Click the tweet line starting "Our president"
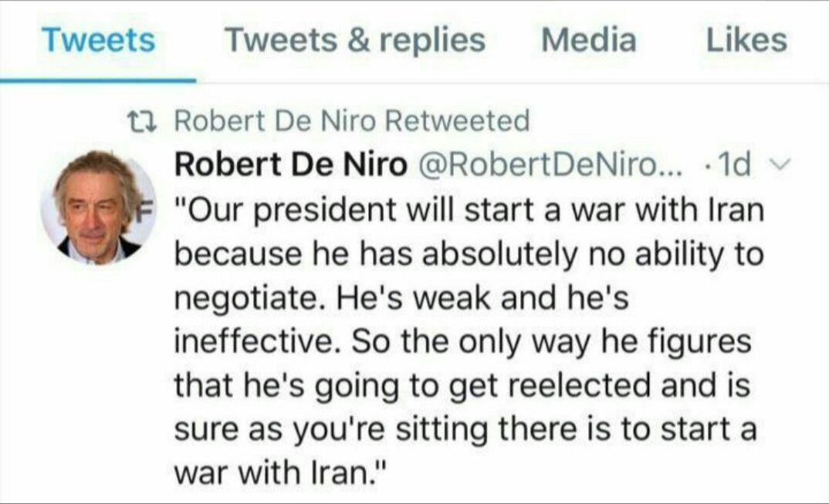This screenshot has width=829, height=504. [469, 211]
